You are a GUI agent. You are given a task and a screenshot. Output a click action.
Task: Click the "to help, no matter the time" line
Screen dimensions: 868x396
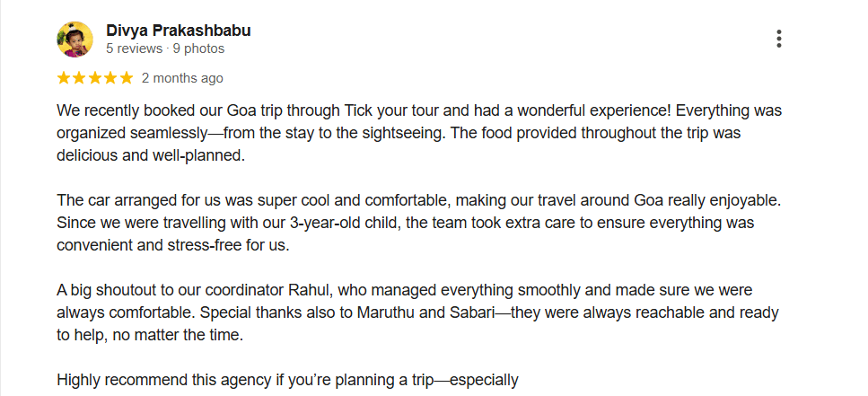pyautogui.click(x=150, y=334)
